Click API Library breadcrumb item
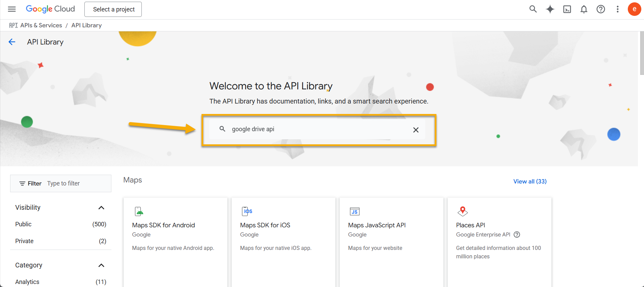This screenshot has width=644, height=287. click(86, 25)
